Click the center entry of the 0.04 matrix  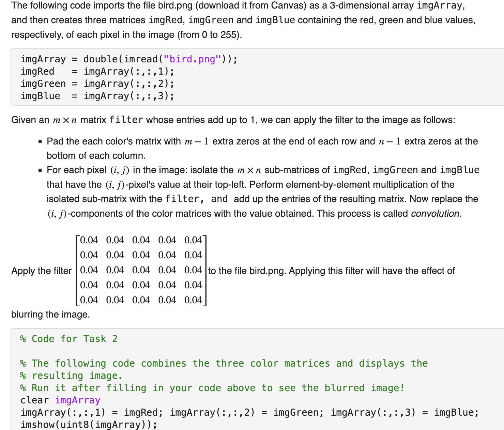[x=141, y=270]
